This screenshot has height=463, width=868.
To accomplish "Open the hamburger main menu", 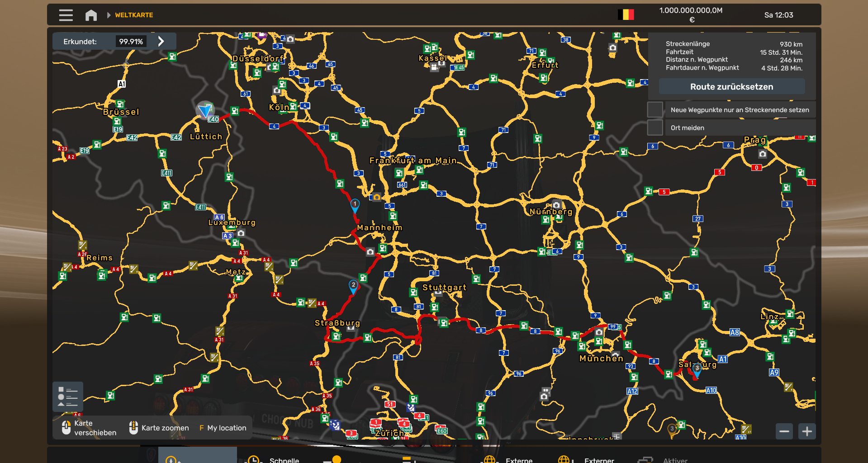I will point(66,15).
